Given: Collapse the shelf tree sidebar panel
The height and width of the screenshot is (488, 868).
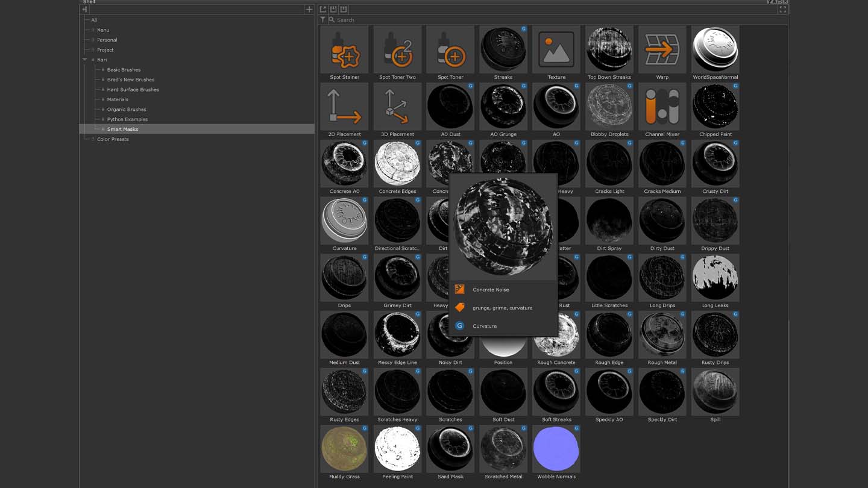Looking at the screenshot, I should tap(85, 10).
